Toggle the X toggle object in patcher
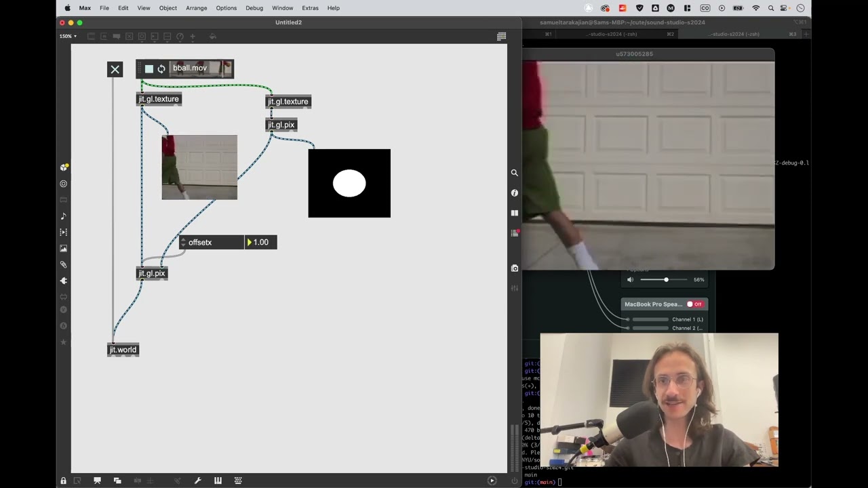This screenshot has height=488, width=868. click(115, 69)
